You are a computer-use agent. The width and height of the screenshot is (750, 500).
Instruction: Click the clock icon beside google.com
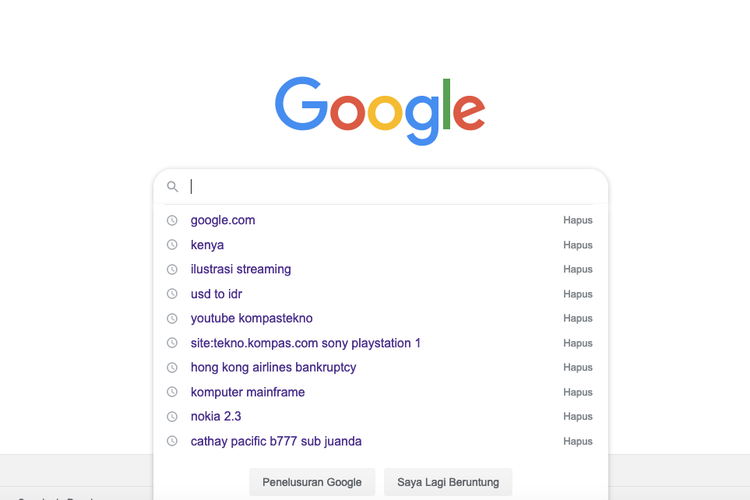172,220
